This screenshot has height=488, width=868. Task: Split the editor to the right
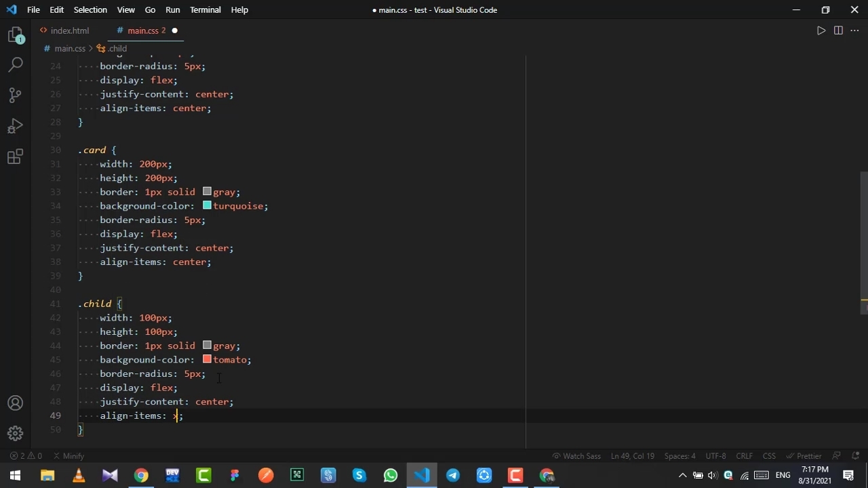tap(838, 30)
